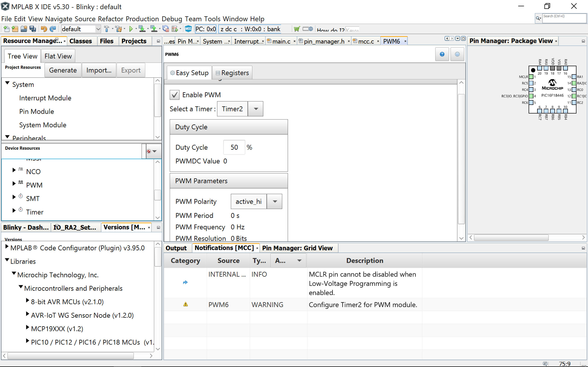
Task: Click the Generate button
Action: point(63,70)
